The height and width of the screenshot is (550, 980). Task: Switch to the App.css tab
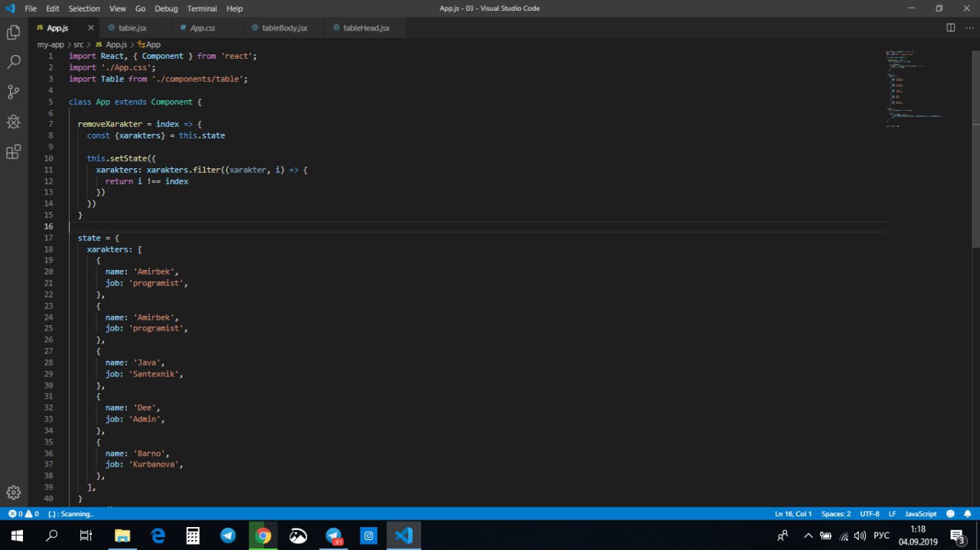pyautogui.click(x=202, y=28)
